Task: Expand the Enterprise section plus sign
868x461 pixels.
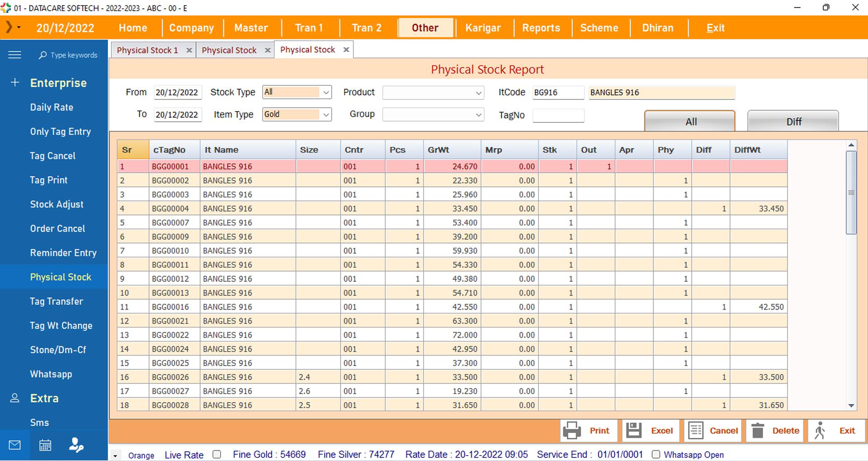Action: click(x=15, y=83)
